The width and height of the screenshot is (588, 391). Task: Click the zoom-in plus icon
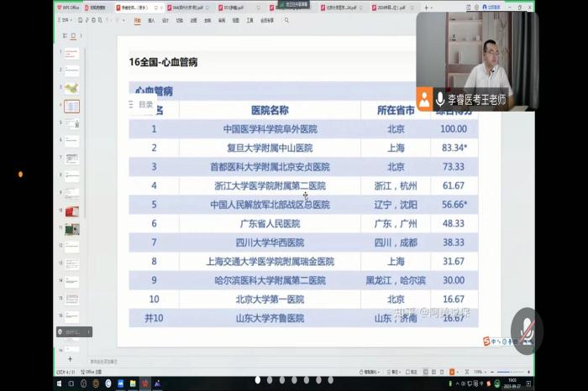(528, 371)
